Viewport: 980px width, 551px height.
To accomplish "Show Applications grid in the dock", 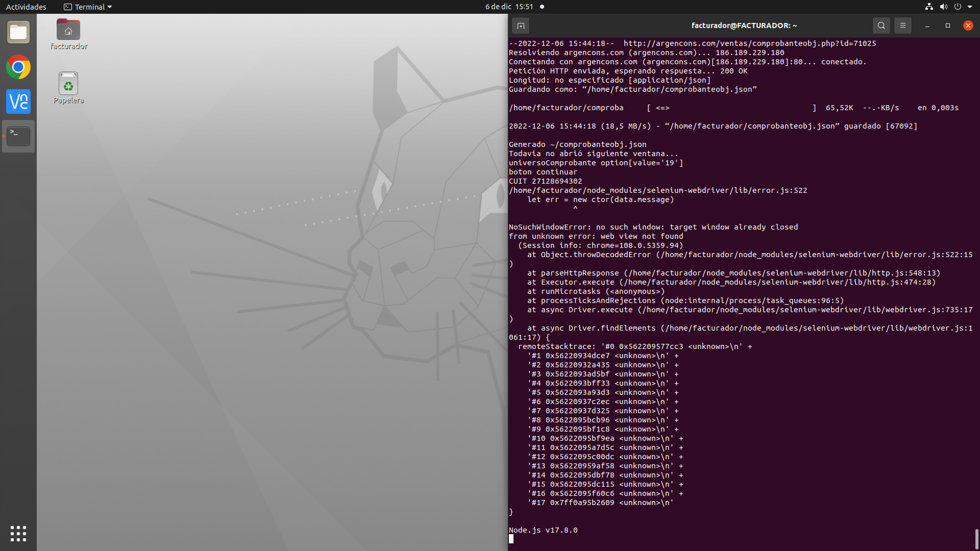I will coord(18,533).
